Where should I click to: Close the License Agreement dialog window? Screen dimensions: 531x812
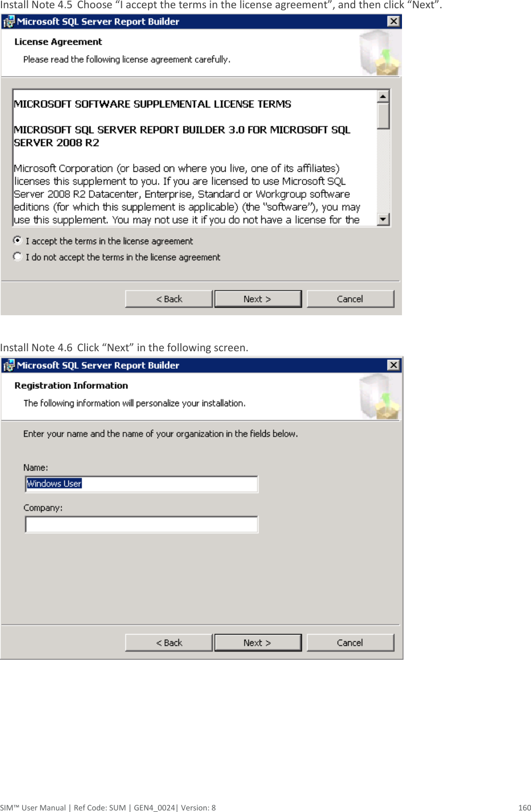pyautogui.click(x=393, y=21)
